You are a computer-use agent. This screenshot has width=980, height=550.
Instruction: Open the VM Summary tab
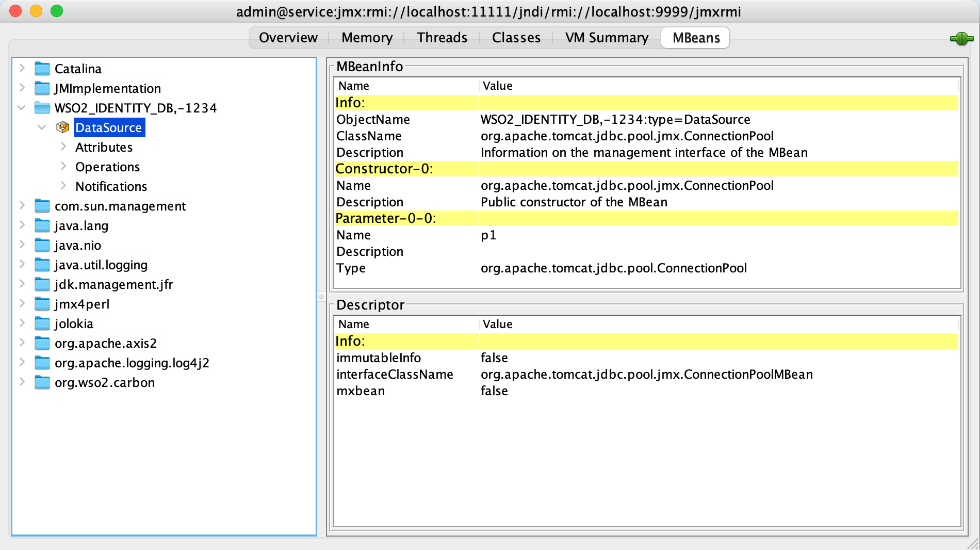coord(607,38)
